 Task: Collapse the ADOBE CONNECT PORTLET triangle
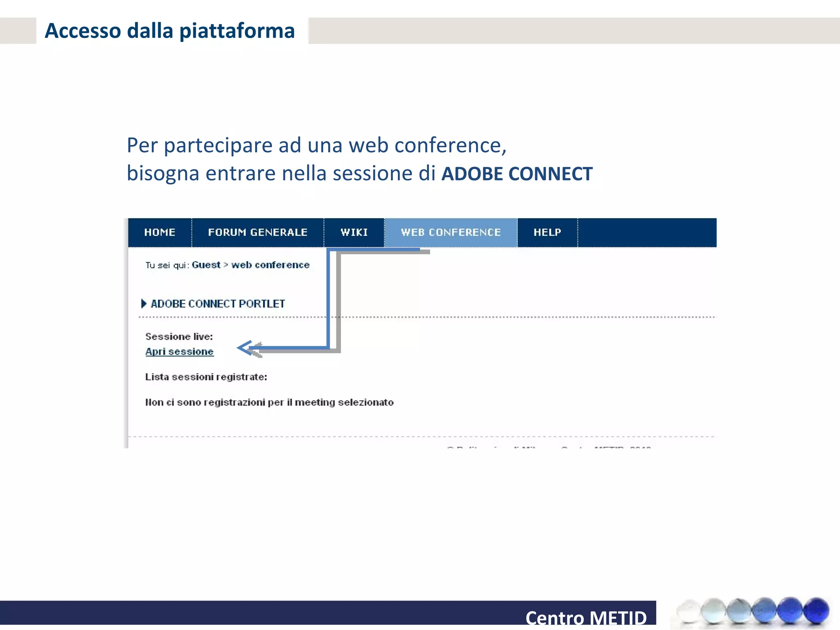pyautogui.click(x=144, y=304)
